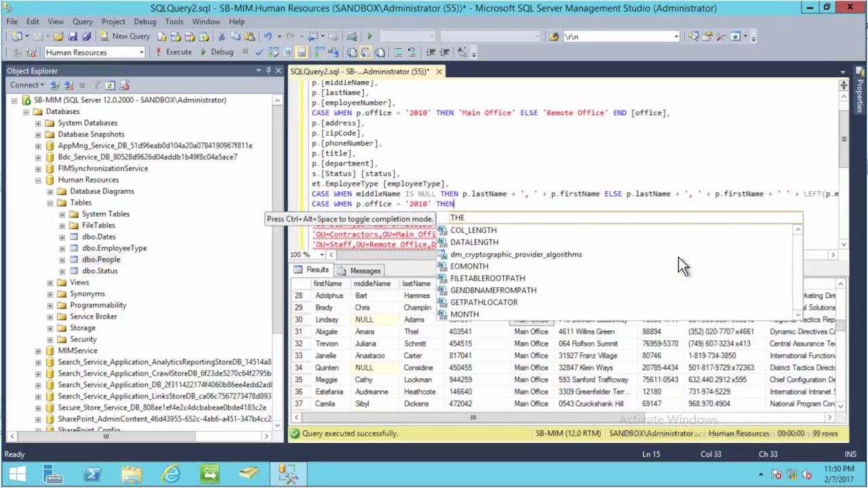Click the Undo arrow icon
This screenshot has height=488, width=868.
pos(268,37)
